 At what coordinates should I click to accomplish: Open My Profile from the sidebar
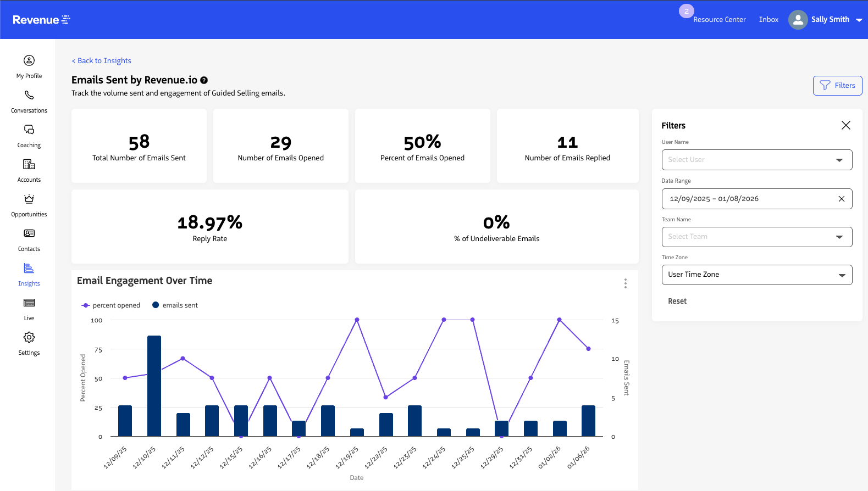tap(29, 60)
